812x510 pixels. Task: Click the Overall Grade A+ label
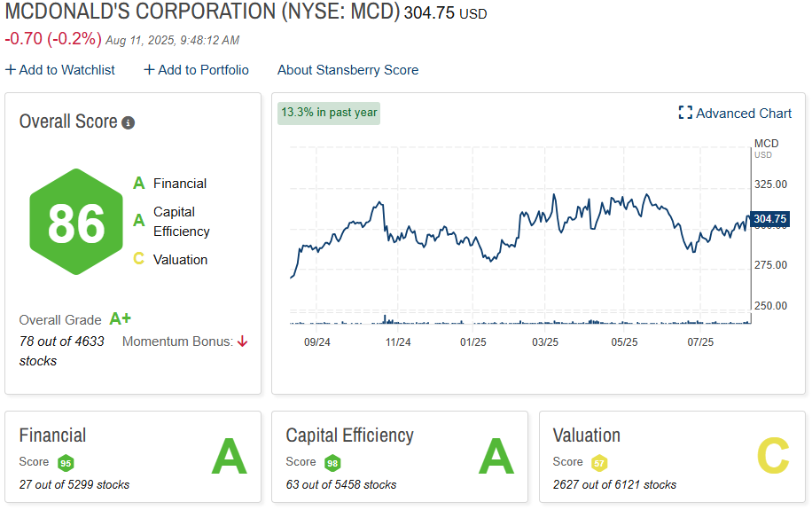[x=120, y=319]
